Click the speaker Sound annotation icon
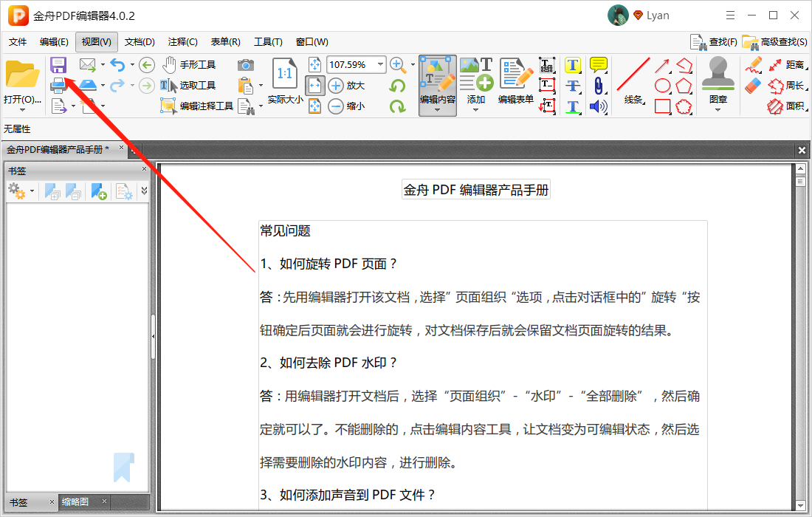This screenshot has height=517, width=812. tap(599, 106)
